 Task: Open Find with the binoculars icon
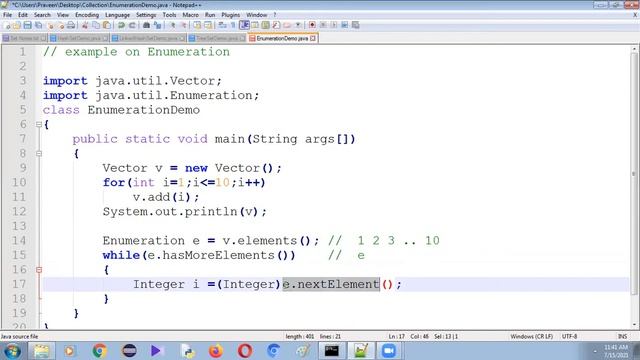[147, 25]
